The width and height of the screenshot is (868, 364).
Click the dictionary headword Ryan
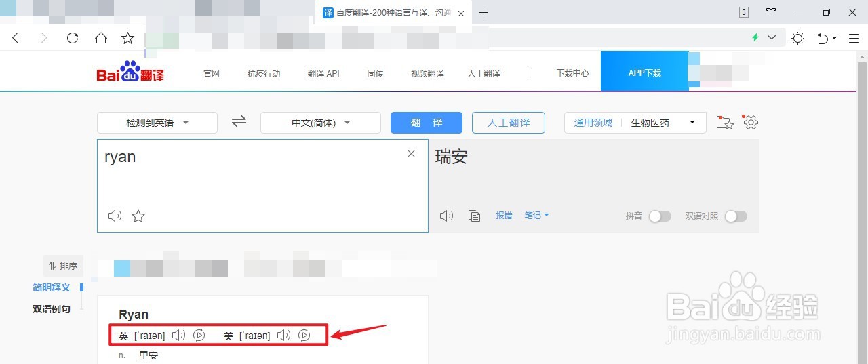[134, 315]
